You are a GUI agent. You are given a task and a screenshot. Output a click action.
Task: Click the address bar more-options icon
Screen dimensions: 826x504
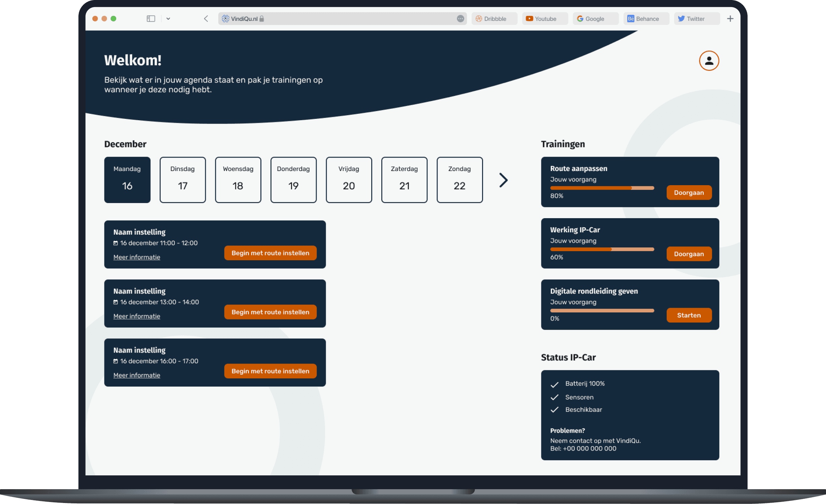pyautogui.click(x=460, y=19)
